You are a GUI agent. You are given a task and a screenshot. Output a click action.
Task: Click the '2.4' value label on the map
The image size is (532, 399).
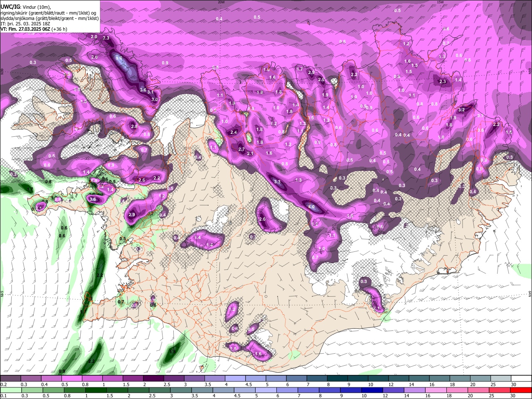[x=234, y=132]
